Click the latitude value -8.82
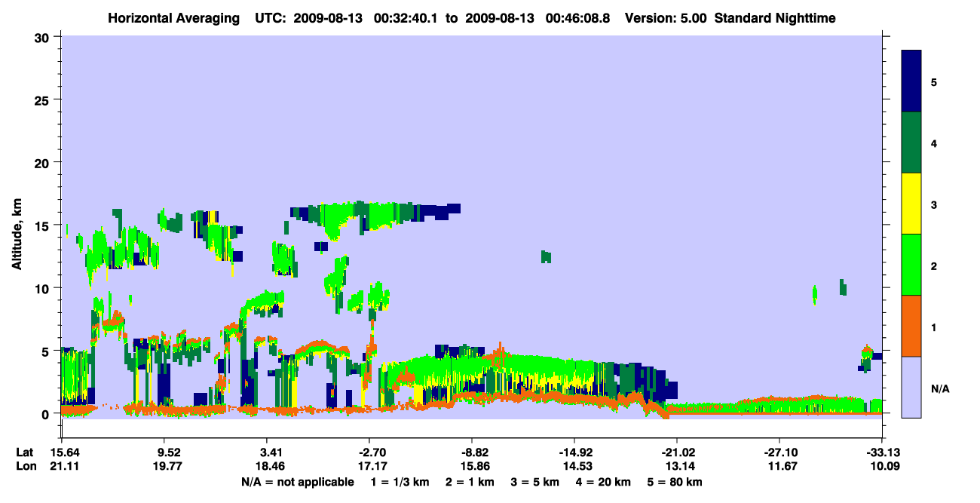The height and width of the screenshot is (503, 980). click(472, 452)
